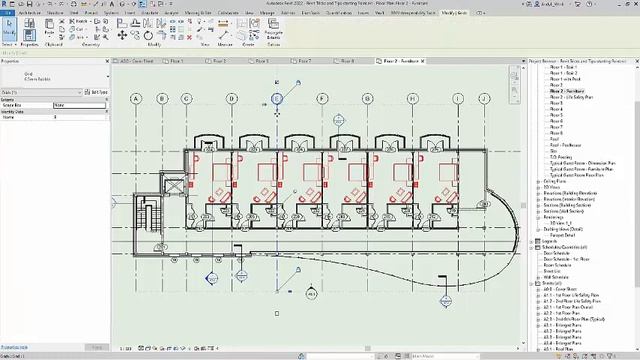Screen dimensions: 640x360
Task: Expand Sections (Wall Section) node
Action: coord(538,211)
